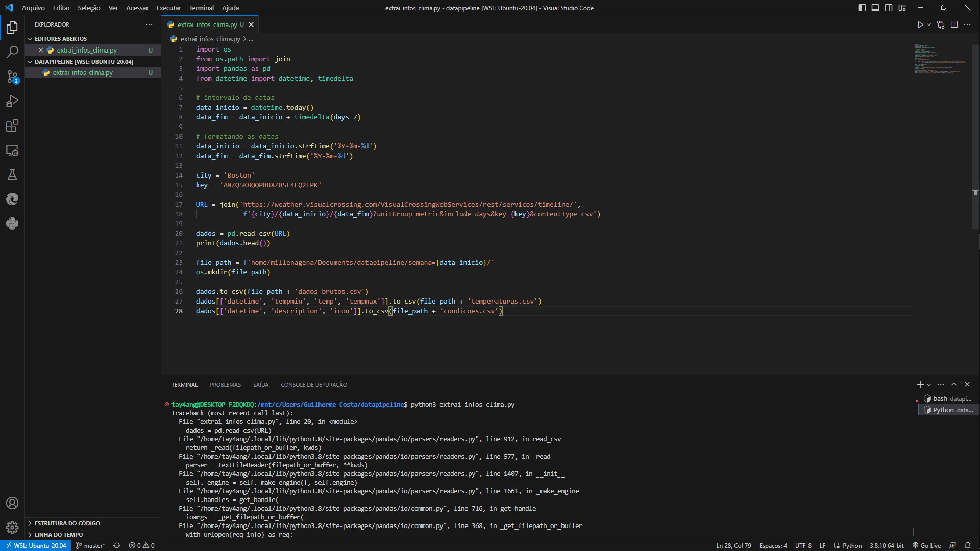Select the bash terminal instance
This screenshot has width=980, height=551.
948,399
